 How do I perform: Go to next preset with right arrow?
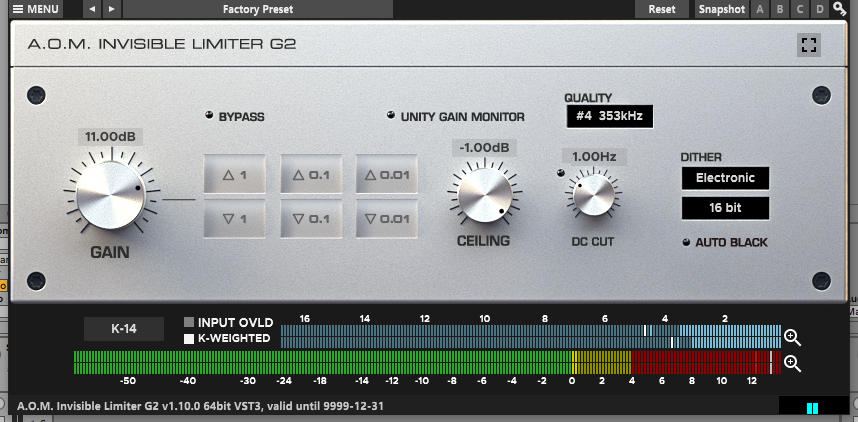click(x=112, y=9)
